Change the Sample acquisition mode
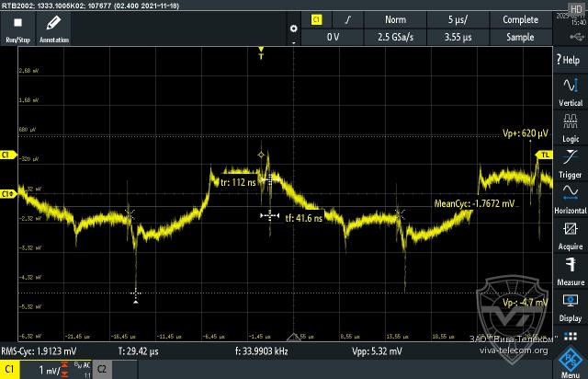The image size is (588, 379). [521, 37]
